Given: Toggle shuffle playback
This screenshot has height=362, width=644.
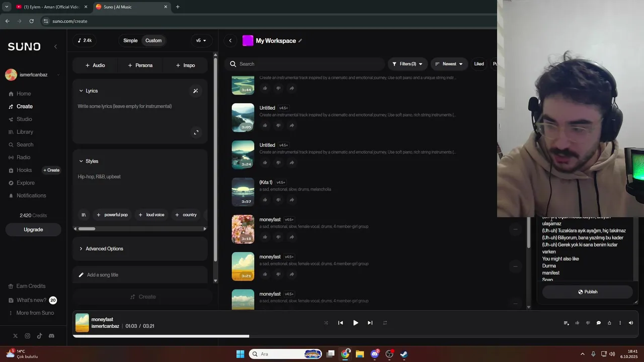Looking at the screenshot, I should pyautogui.click(x=326, y=323).
